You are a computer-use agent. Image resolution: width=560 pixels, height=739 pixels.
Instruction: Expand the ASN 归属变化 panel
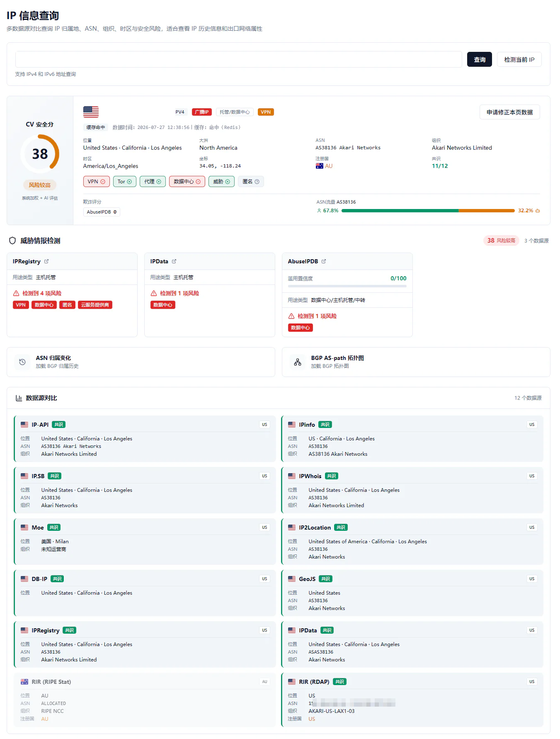(x=141, y=362)
